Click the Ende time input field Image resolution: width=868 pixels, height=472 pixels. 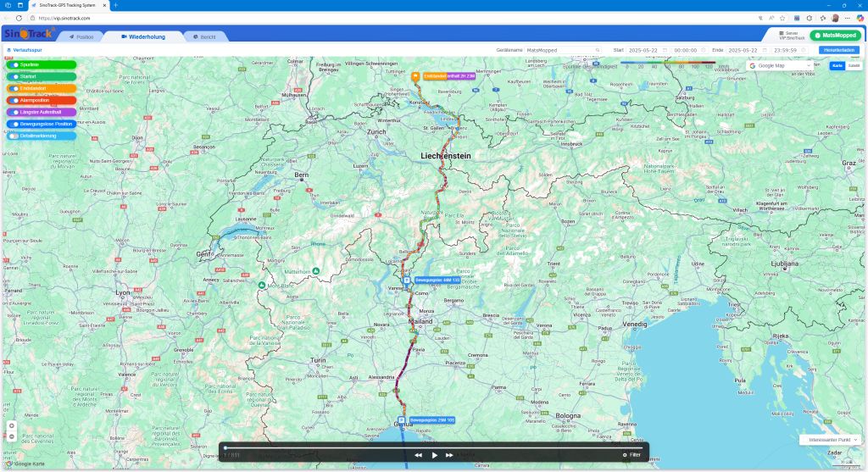coord(792,50)
